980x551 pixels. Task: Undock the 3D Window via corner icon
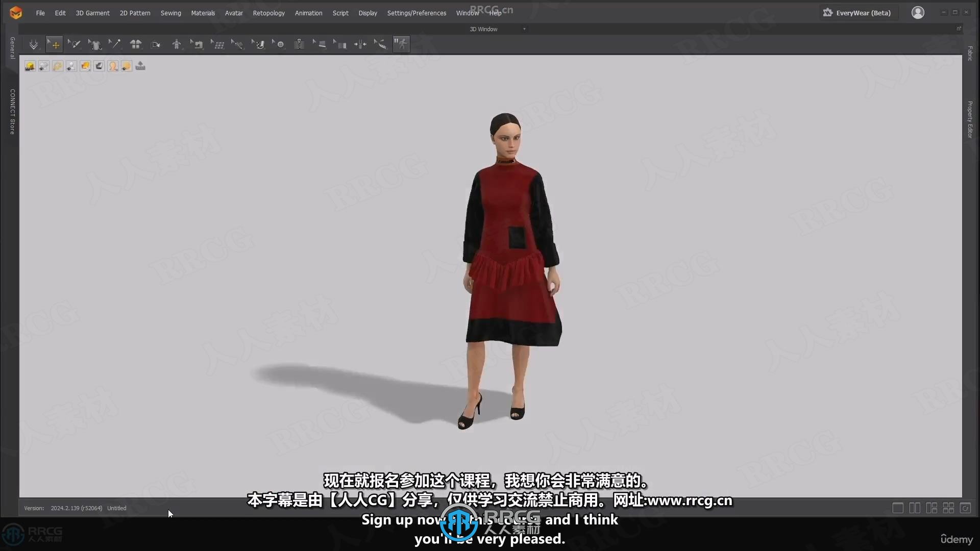959,29
